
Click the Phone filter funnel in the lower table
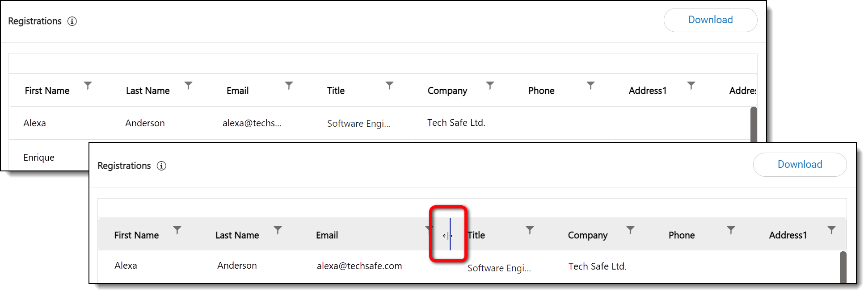coord(731,230)
